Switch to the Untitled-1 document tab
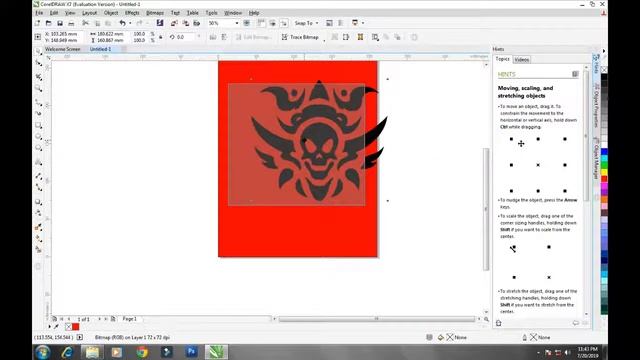This screenshot has height=360, width=640. (100, 49)
